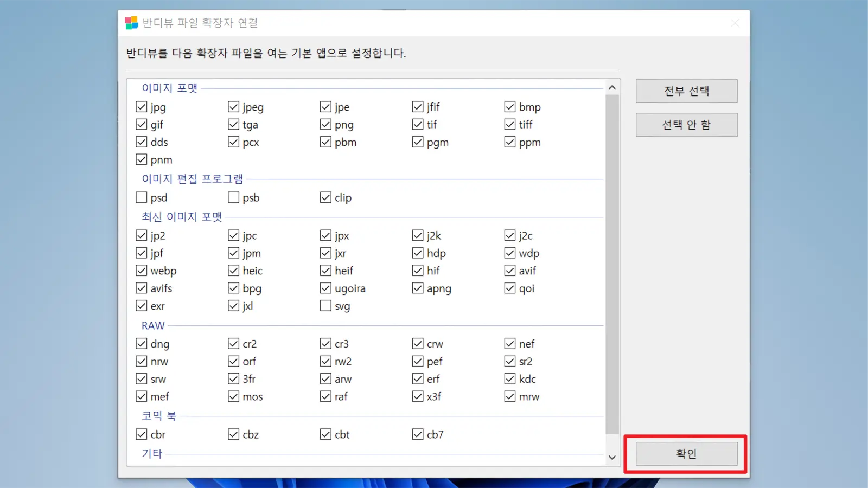Uncheck the cr2 RAW extension
This screenshot has width=868, height=488.
tap(233, 343)
